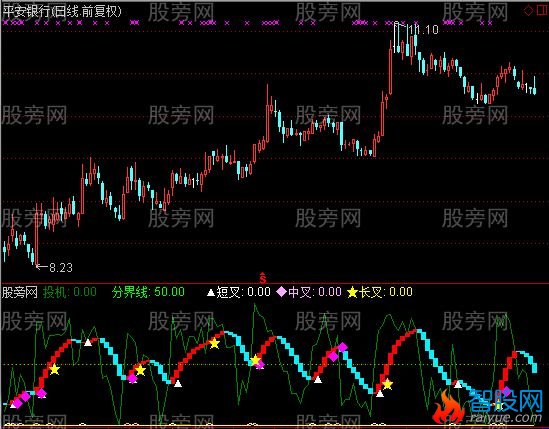Click the red split-pane square icon in the top-right corner
Screen dimensions: 549x429
tap(542, 11)
